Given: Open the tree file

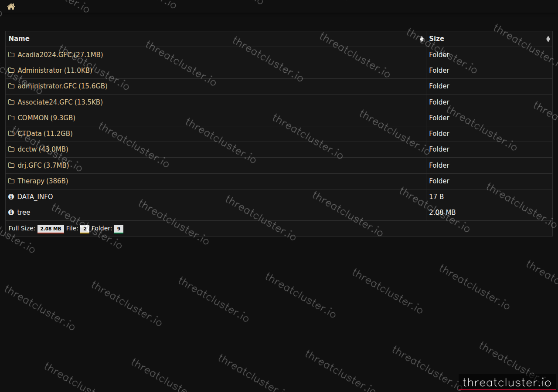Looking at the screenshot, I should pos(24,213).
